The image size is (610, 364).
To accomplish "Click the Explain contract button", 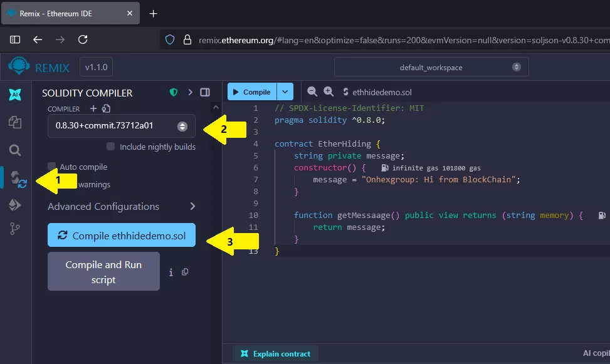I will pos(275,354).
